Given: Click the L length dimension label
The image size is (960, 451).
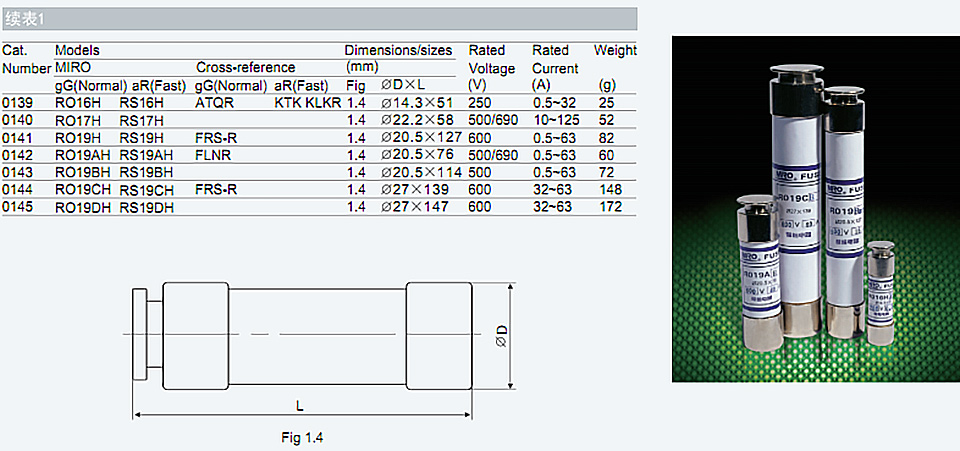Looking at the screenshot, I should 300,406.
